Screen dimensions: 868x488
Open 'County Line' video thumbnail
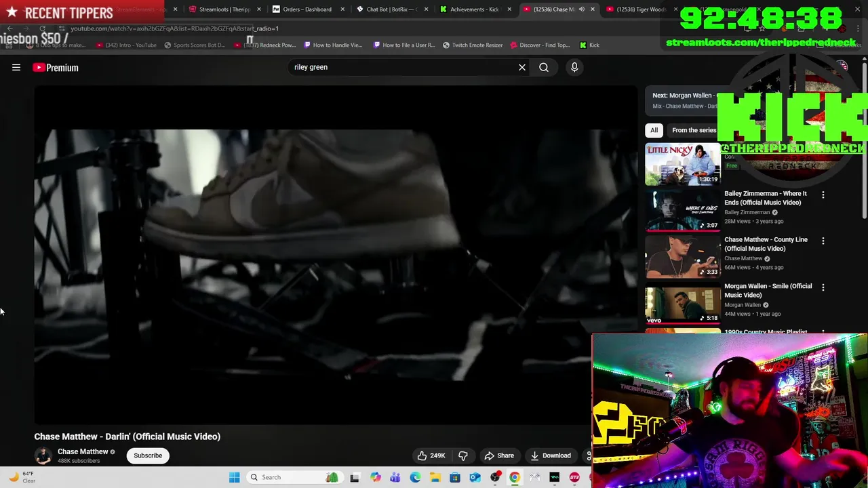click(683, 257)
